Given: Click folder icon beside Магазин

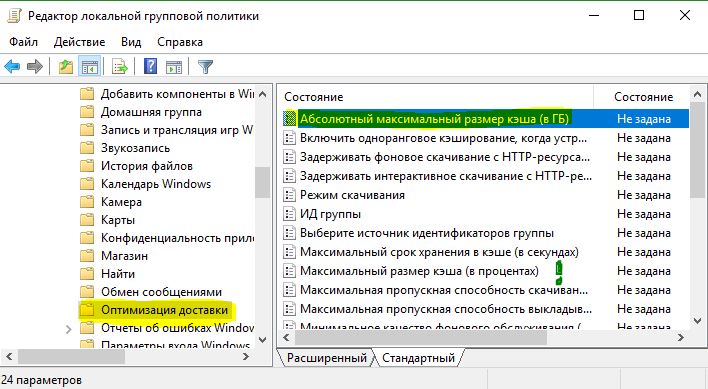Looking at the screenshot, I should [x=87, y=256].
